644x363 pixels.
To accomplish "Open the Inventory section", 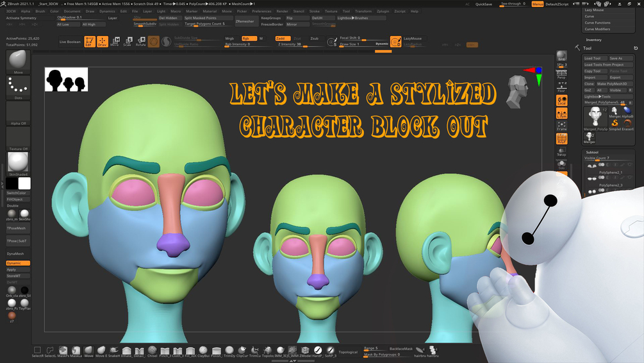I will point(593,40).
